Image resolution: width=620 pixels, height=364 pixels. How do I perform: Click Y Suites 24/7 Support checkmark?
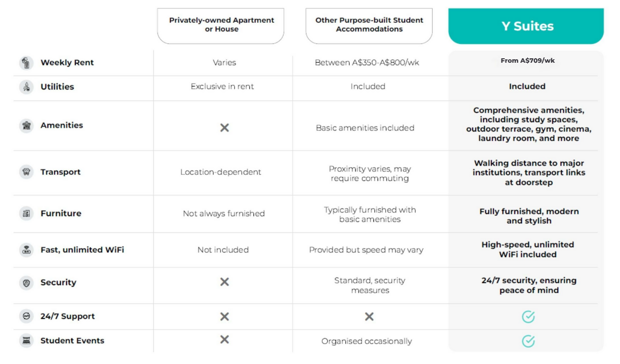coord(528,317)
